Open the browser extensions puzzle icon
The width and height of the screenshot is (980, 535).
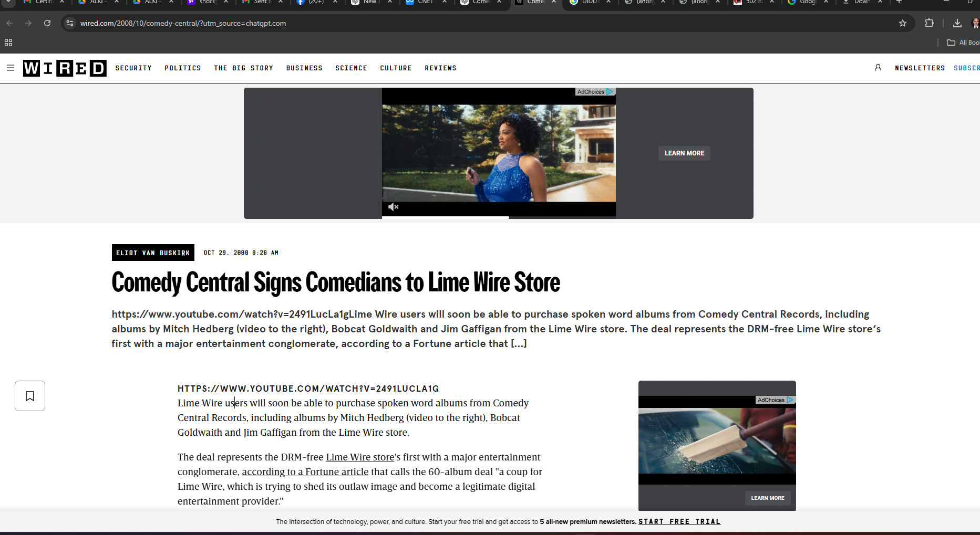(x=929, y=23)
